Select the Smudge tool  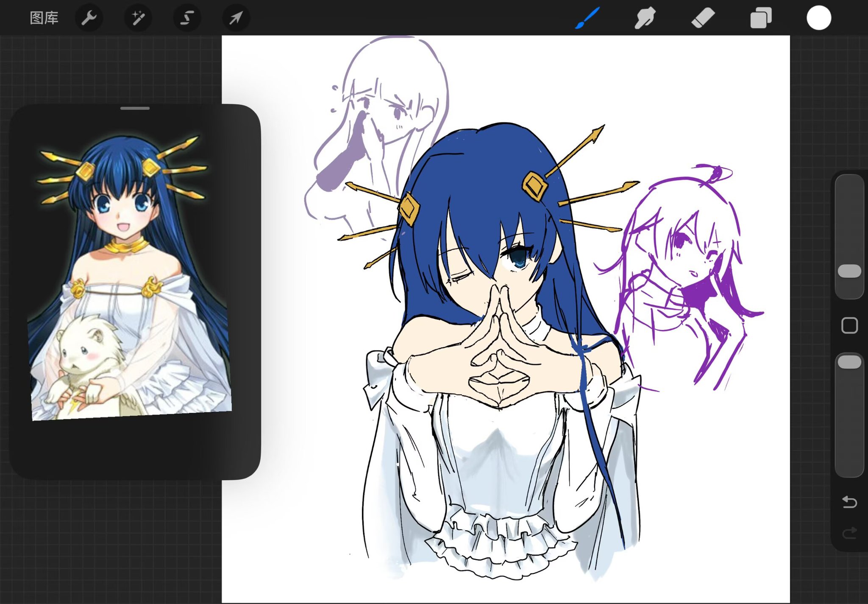click(x=645, y=18)
